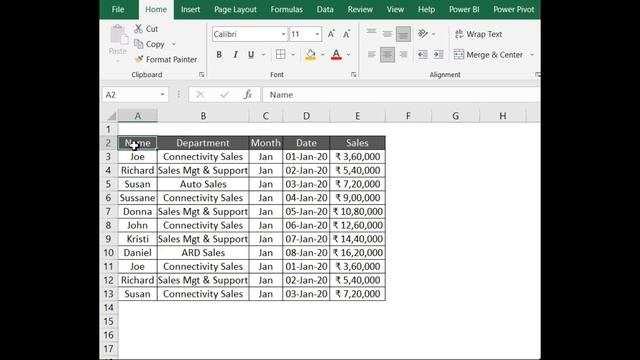Switch to the Insert tab
The width and height of the screenshot is (640, 360).
(190, 9)
